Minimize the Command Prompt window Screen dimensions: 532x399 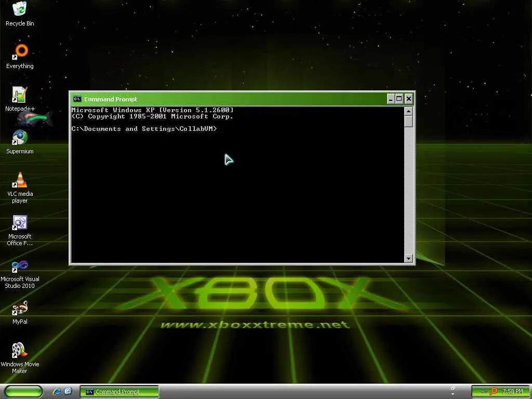pos(391,99)
